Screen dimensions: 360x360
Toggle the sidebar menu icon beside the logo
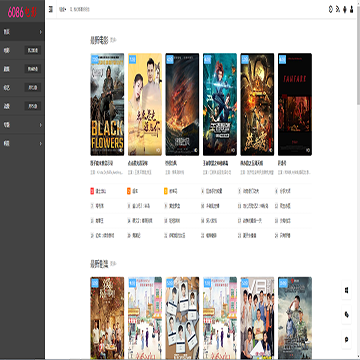51,9
